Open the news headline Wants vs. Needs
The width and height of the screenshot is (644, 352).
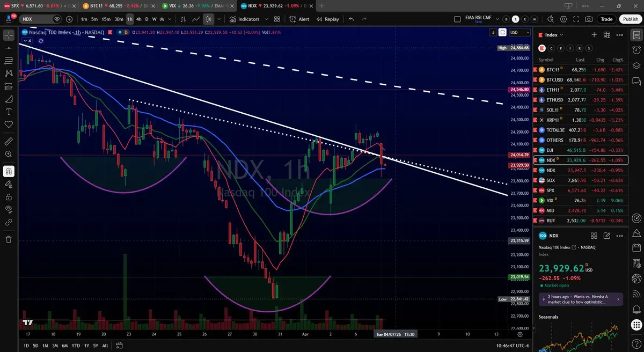(x=582, y=299)
